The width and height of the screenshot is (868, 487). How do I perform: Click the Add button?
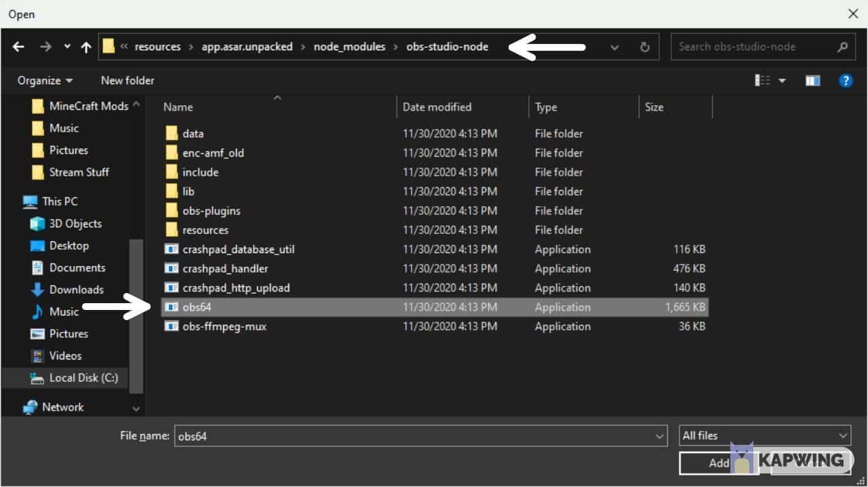719,463
